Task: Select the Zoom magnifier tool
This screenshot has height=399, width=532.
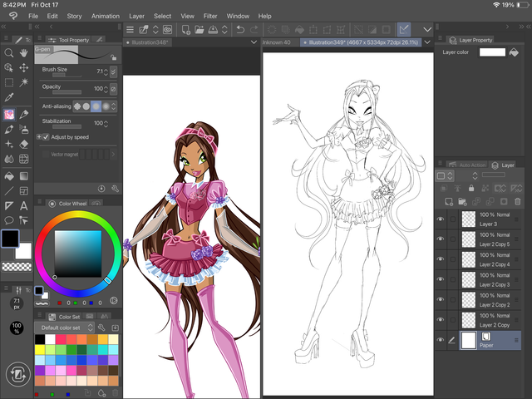Action: 8,53
